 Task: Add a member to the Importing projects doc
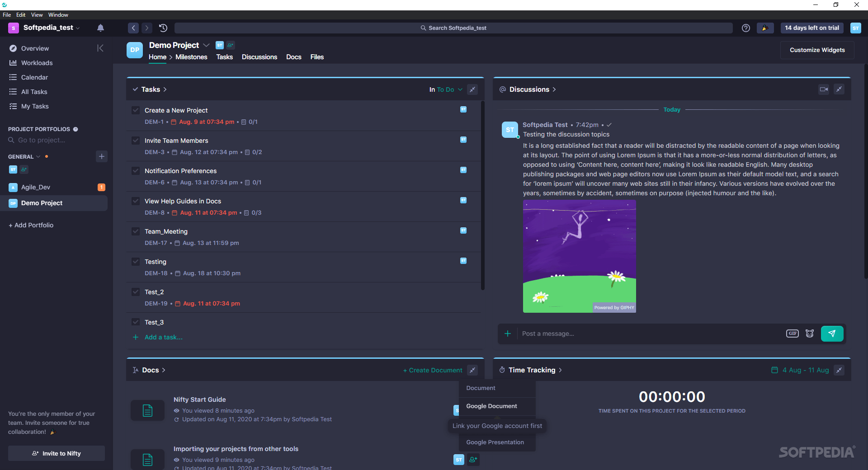[473, 460]
